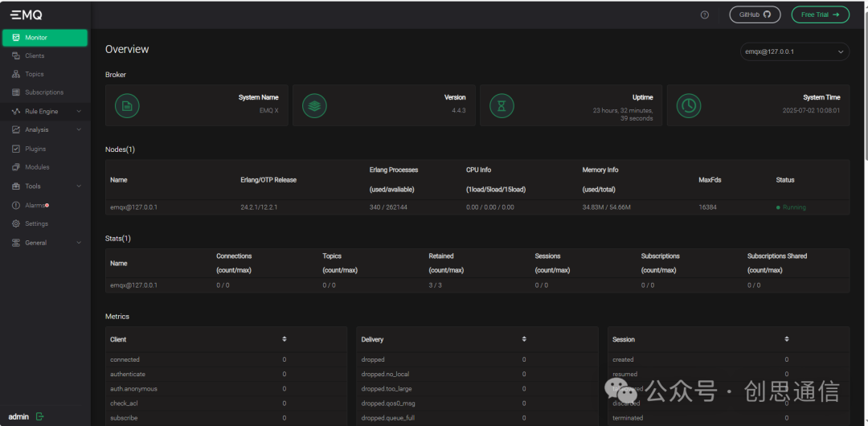This screenshot has width=868, height=426.
Task: Expand the Rule Engine submenu
Action: coord(79,112)
